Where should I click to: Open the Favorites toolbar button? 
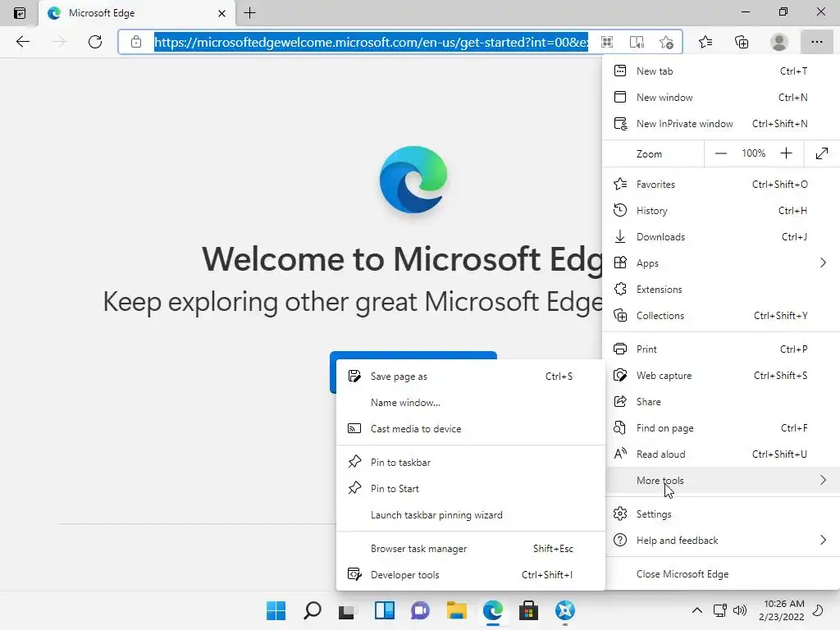coord(705,42)
